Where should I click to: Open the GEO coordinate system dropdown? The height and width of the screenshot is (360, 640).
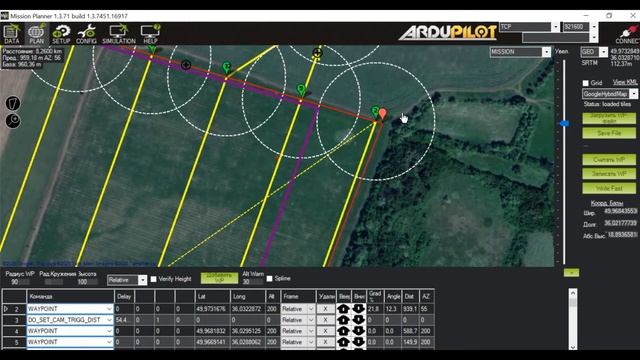pyautogui.click(x=603, y=52)
